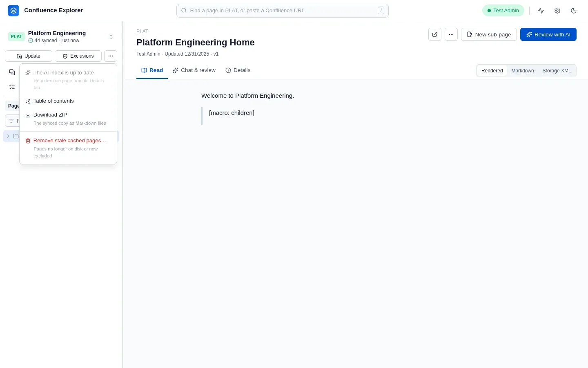Viewport: 588px width, 368px height.
Task: Click New sub-page button
Action: coord(489,34)
